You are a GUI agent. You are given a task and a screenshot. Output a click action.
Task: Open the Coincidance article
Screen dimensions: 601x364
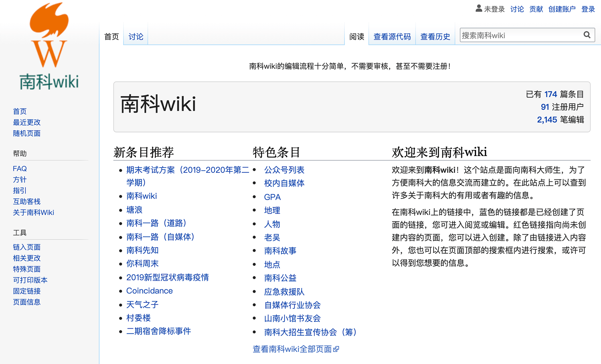(x=149, y=291)
